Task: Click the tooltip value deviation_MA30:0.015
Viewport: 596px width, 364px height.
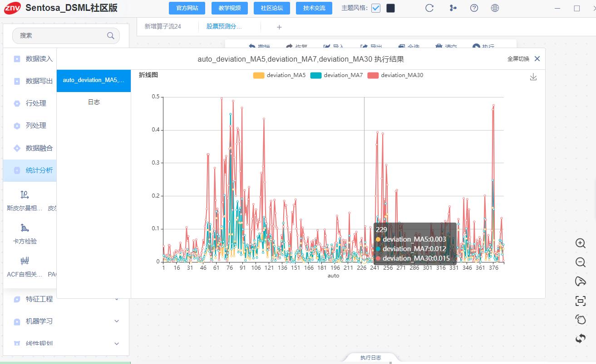Action: coord(416,258)
